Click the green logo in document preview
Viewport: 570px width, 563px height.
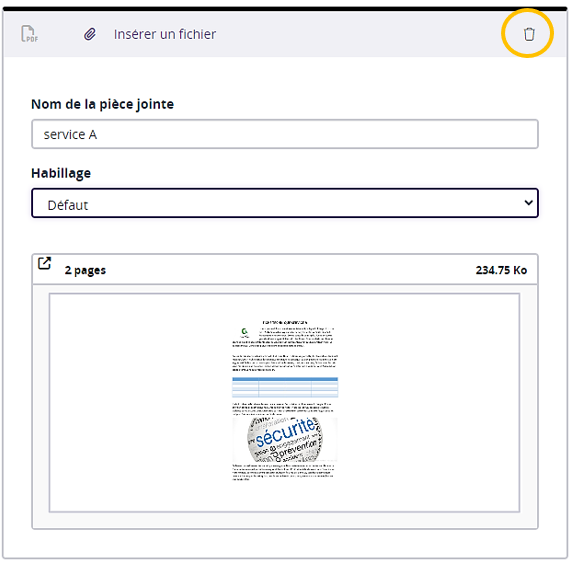coord(245,332)
